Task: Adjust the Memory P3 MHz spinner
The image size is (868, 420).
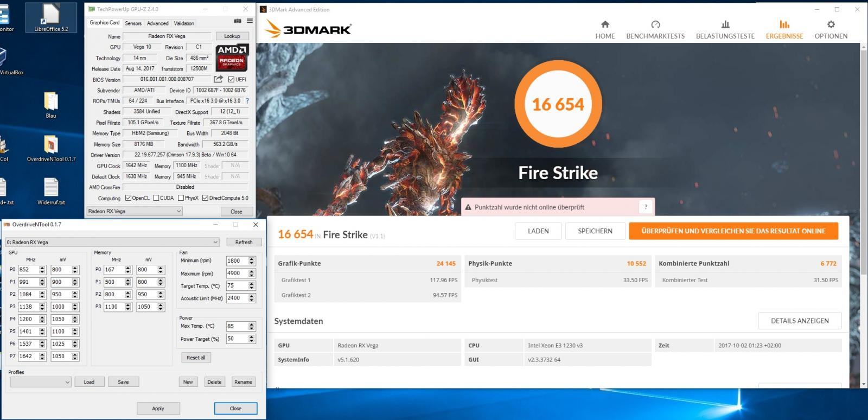Action: coord(128,307)
